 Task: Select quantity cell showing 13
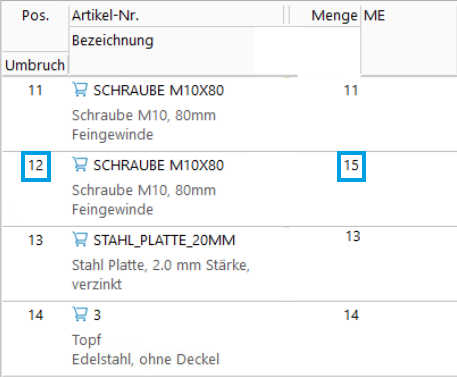(353, 236)
